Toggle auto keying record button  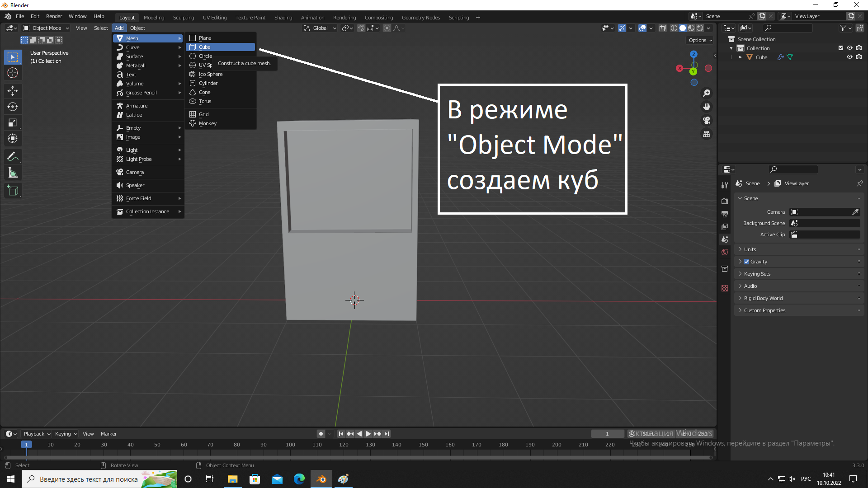point(321,434)
